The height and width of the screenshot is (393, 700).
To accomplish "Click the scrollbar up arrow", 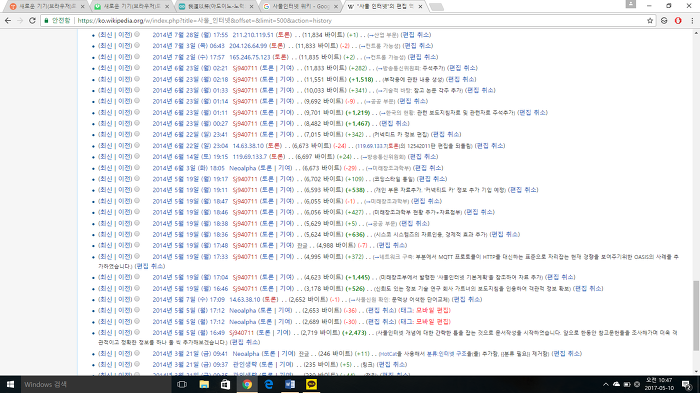I will tap(696, 33).
